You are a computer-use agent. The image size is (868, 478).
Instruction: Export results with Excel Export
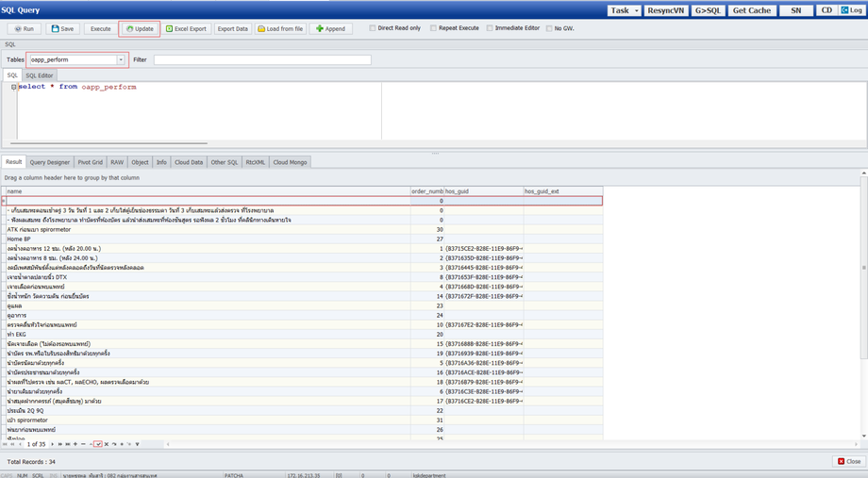pos(186,29)
